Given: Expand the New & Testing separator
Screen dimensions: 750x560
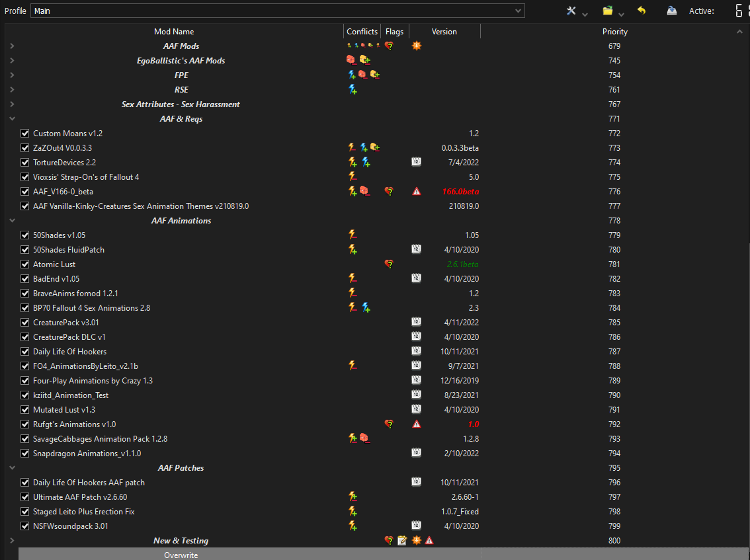Looking at the screenshot, I should click(12, 540).
